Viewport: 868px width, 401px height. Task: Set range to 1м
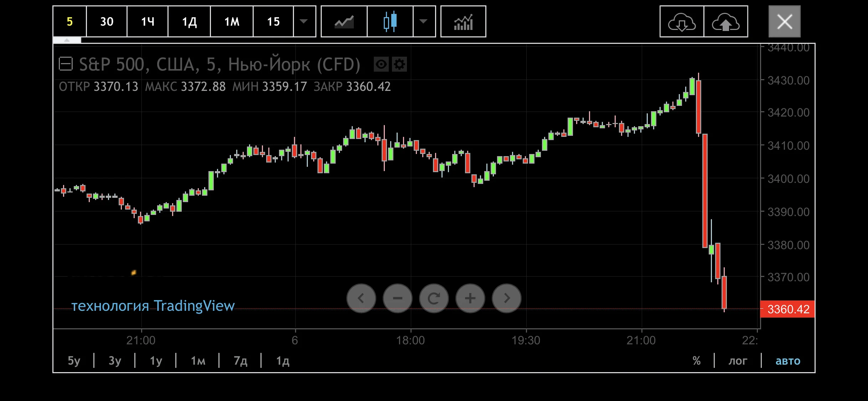[198, 361]
